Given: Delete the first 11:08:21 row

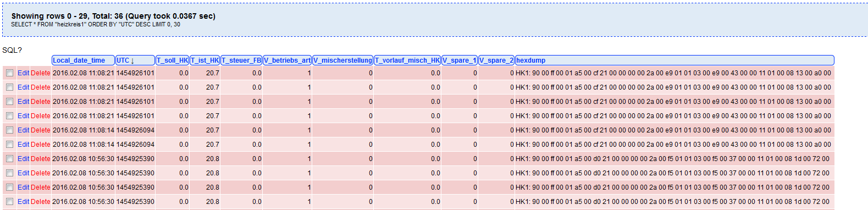Looking at the screenshot, I should coord(40,73).
